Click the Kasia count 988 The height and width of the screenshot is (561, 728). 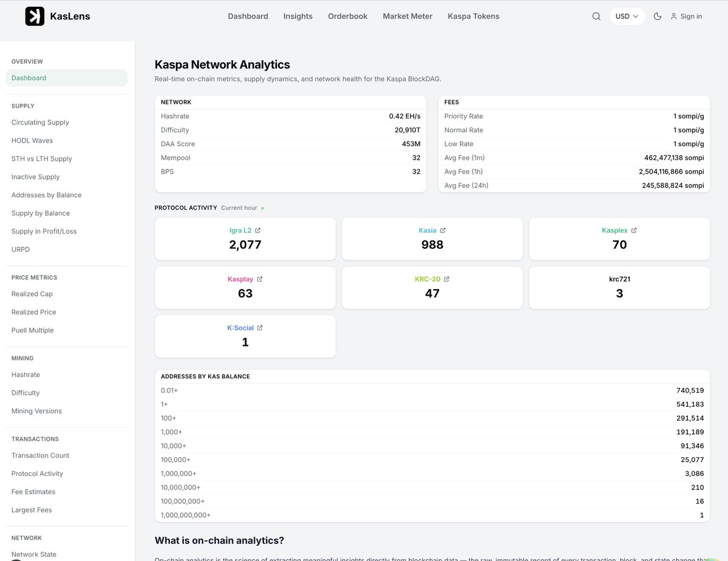(x=433, y=245)
